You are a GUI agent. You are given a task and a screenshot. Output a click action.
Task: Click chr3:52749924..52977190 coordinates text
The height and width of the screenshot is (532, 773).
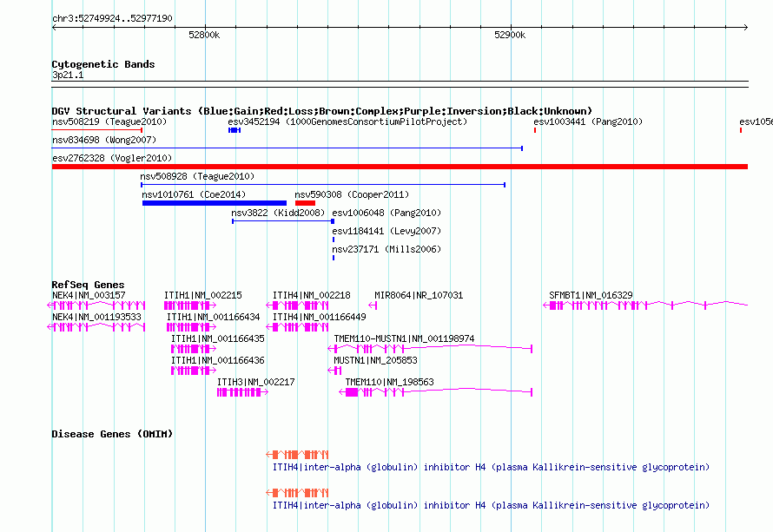click(112, 18)
